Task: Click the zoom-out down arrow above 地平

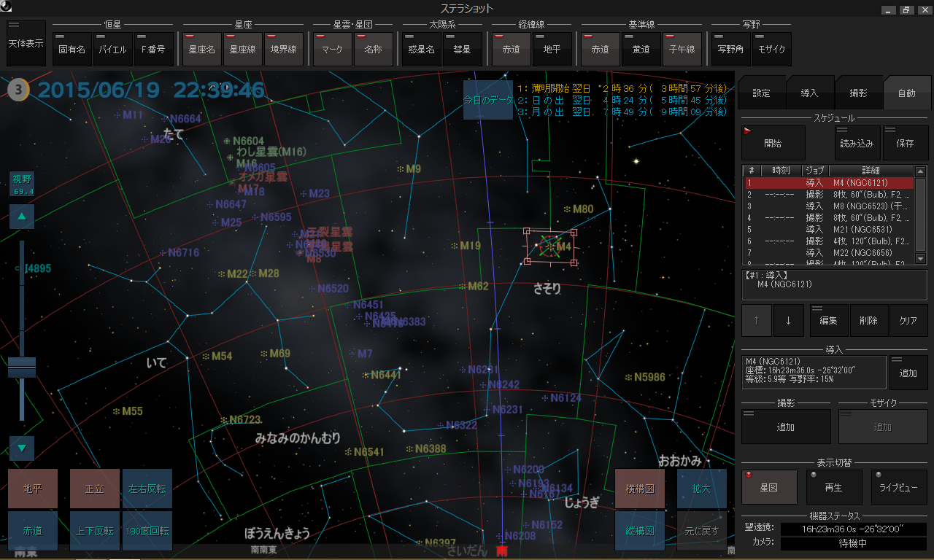Action: click(x=21, y=448)
